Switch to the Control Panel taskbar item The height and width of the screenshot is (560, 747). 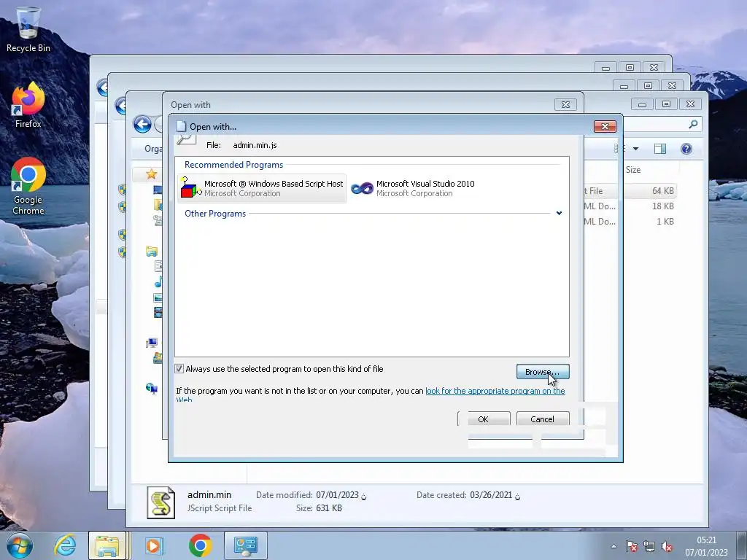tap(246, 545)
